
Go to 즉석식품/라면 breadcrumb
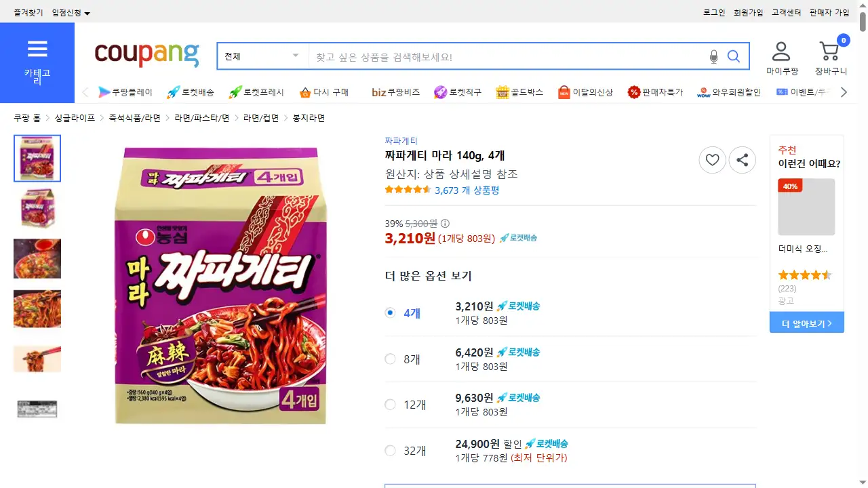click(134, 118)
